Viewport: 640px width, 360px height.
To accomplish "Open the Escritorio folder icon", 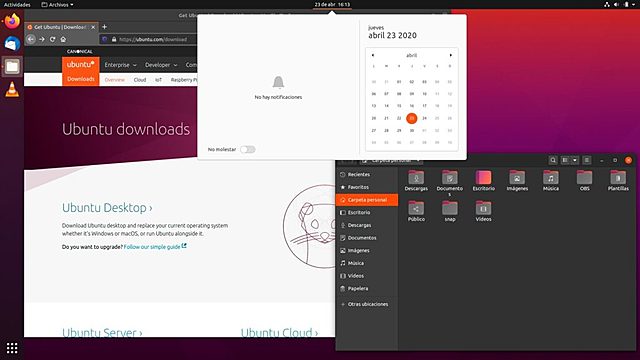I will coord(483,181).
